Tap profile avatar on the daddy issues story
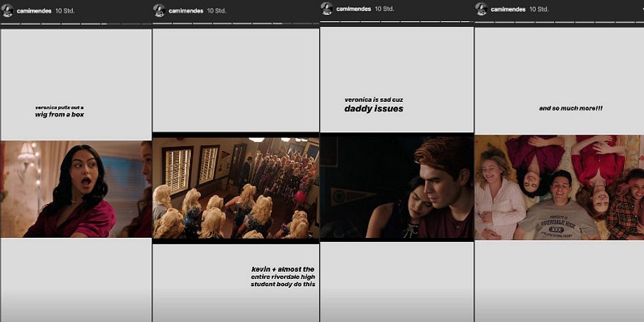644x322 pixels. [x=326, y=8]
